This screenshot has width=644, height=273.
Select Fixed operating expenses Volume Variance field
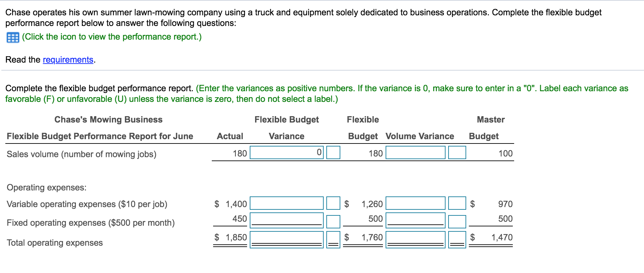[415, 220]
